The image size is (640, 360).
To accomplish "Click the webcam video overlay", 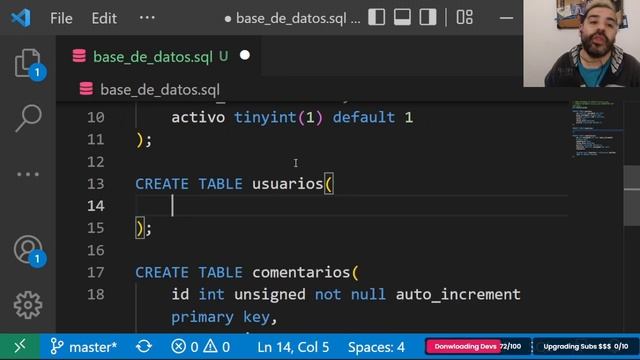I will pyautogui.click(x=582, y=43).
